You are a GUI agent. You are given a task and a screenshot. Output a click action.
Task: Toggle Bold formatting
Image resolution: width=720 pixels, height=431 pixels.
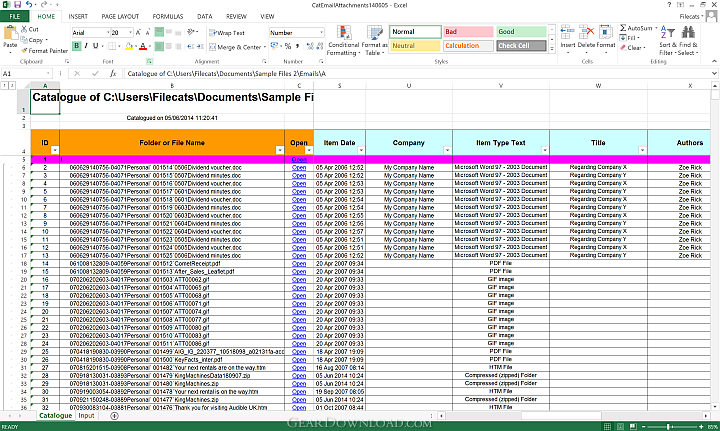77,46
